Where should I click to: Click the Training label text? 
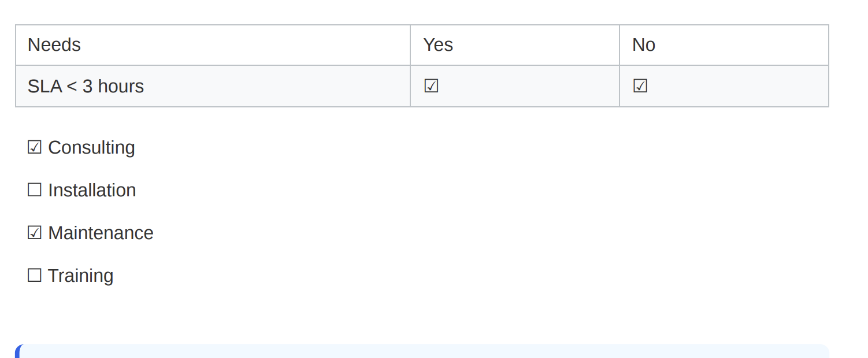point(80,276)
